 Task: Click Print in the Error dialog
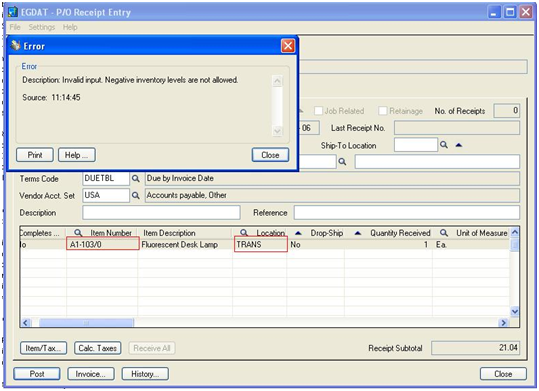point(35,155)
